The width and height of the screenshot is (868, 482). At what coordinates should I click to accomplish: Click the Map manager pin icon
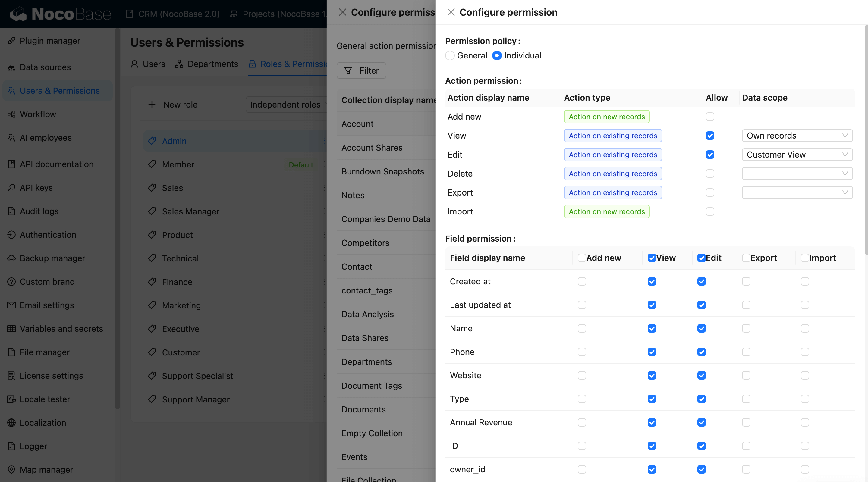tap(11, 470)
